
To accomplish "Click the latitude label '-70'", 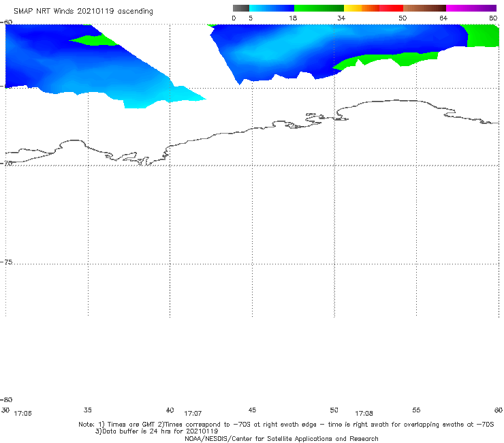I will click(x=6, y=164).
